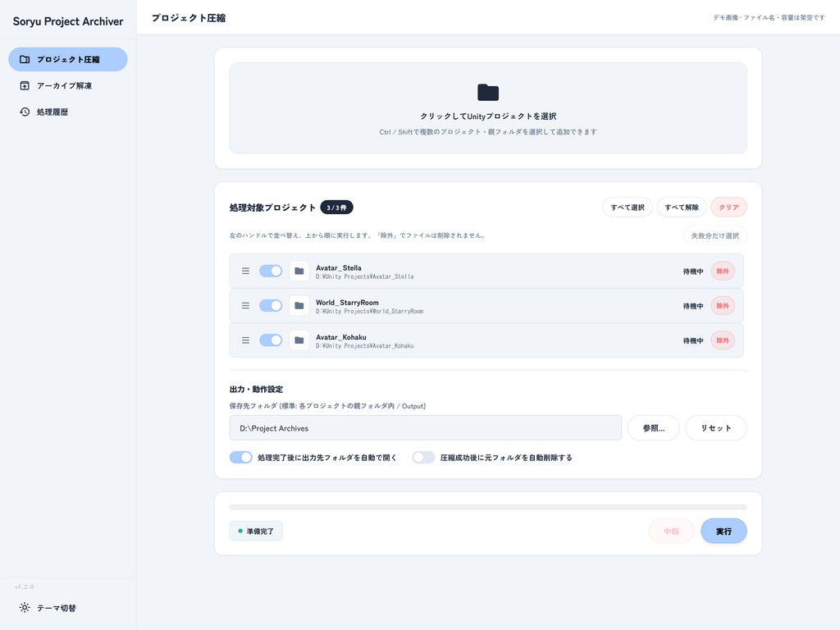
Task: Click the World_StarryRoom project name
Action: pyautogui.click(x=347, y=303)
